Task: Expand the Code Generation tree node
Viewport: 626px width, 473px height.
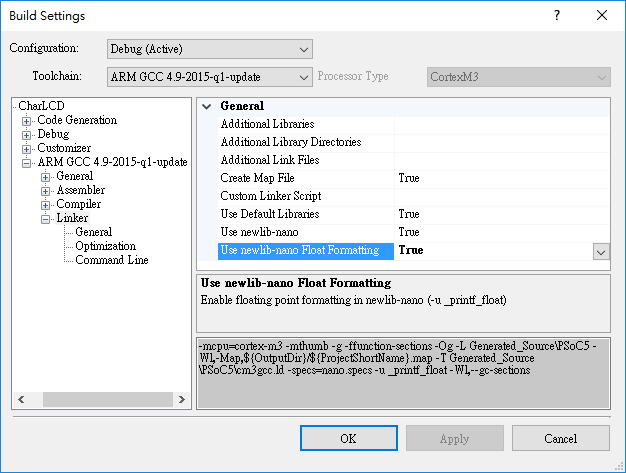Action: click(x=27, y=121)
